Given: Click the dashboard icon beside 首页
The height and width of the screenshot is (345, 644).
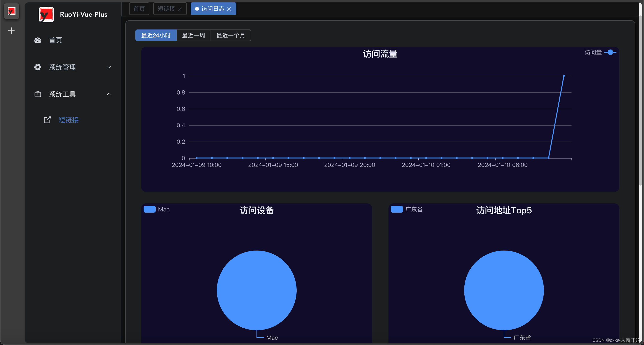Looking at the screenshot, I should (x=37, y=40).
